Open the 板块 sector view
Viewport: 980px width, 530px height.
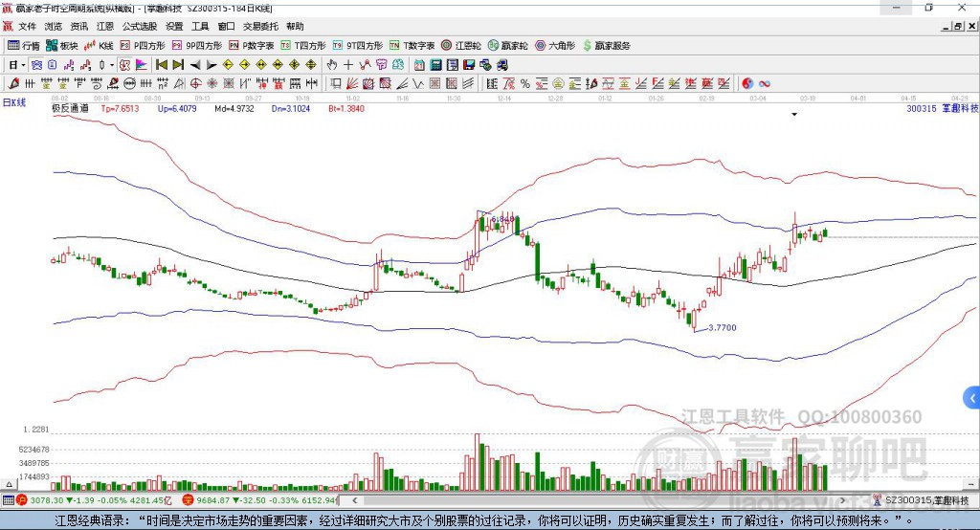pos(62,46)
